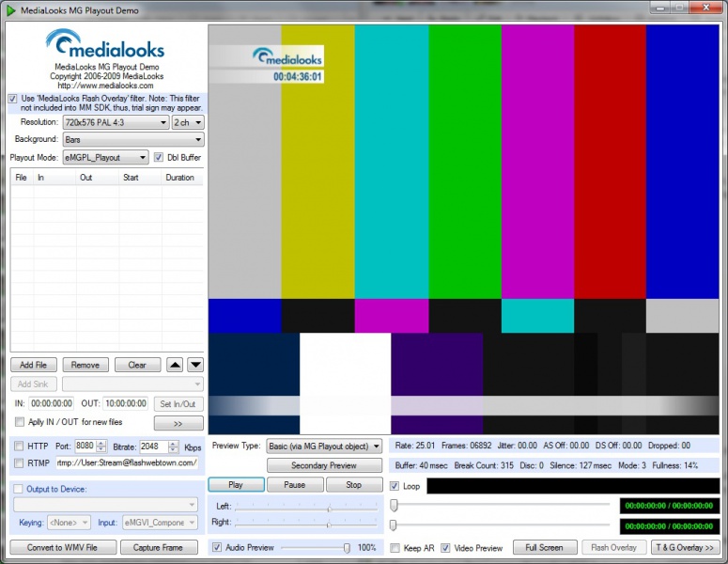The image size is (728, 564).
Task: Click the Clear playlist button
Action: click(137, 365)
